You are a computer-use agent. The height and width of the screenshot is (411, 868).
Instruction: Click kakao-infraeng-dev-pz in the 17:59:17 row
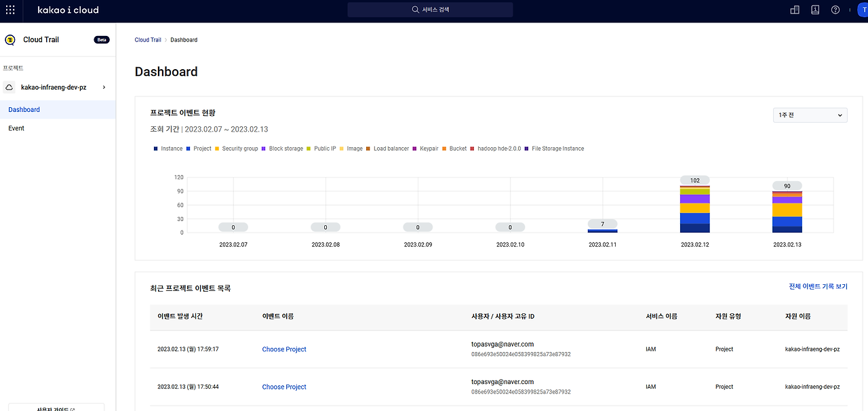[812, 349]
